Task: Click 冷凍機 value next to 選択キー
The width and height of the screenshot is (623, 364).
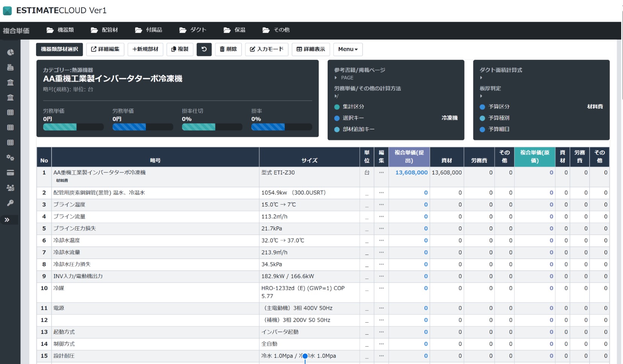Action: pos(450,118)
